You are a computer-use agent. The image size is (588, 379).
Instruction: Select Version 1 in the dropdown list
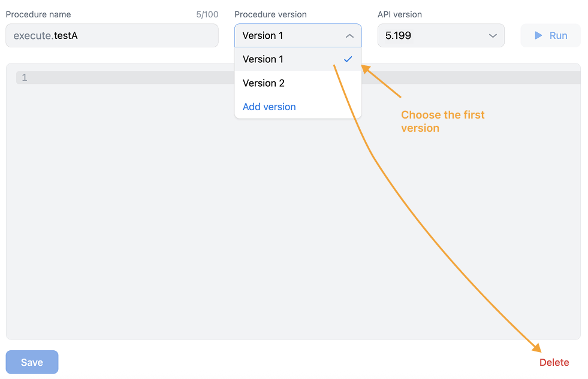(x=298, y=59)
